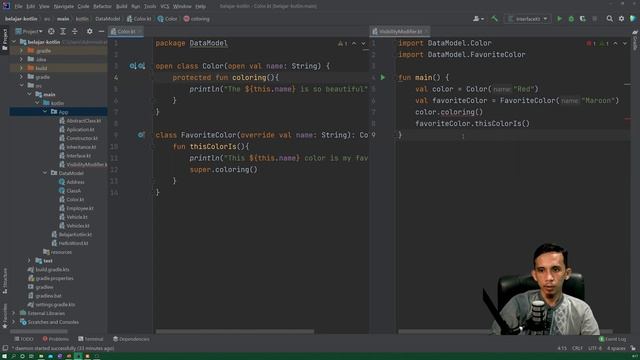Screen dimensions: 640x360
Task: Select build.gradle.kts file
Action: click(x=49, y=269)
